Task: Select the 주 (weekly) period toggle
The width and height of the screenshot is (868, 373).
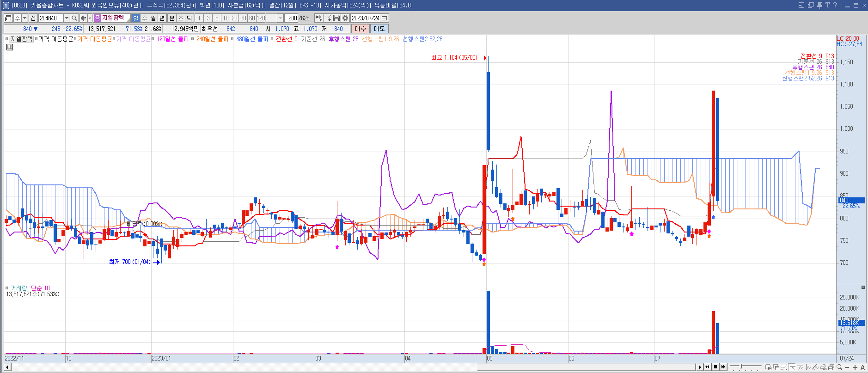Action: [x=145, y=18]
